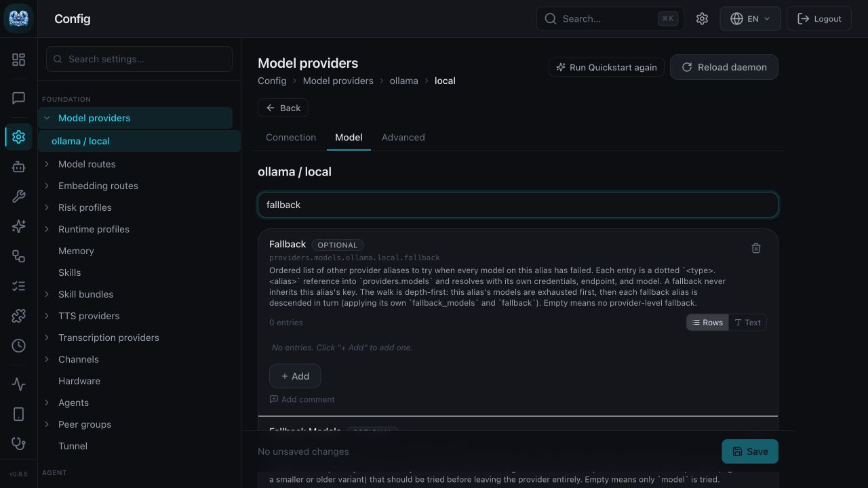Expand the TTS providers tree item
868x488 pixels.
tap(47, 316)
